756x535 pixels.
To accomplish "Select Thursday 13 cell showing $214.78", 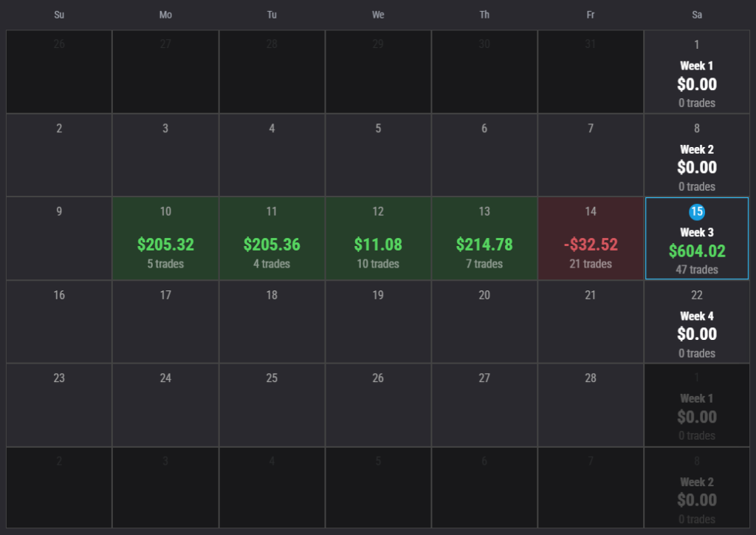I will (x=484, y=239).
